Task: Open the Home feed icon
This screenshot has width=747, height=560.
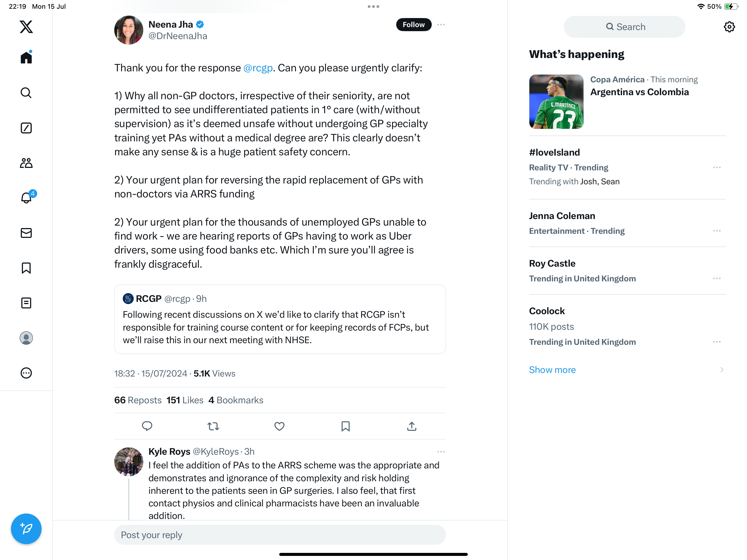Action: (26, 57)
